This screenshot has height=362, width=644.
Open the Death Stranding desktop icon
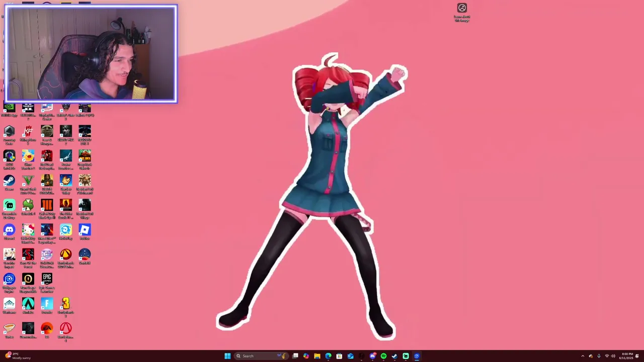(47, 185)
